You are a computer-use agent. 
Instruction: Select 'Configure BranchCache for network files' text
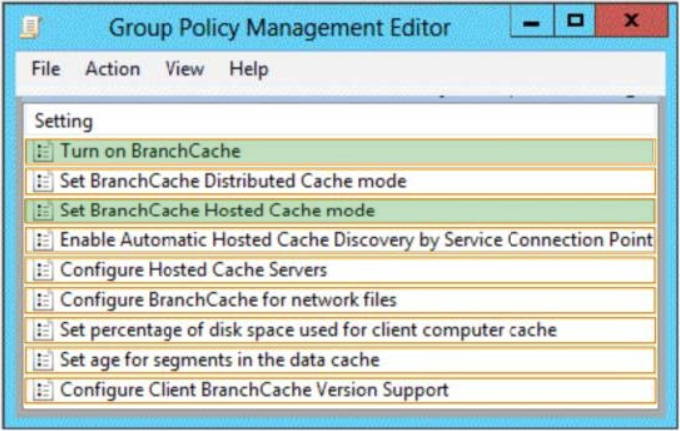point(228,300)
